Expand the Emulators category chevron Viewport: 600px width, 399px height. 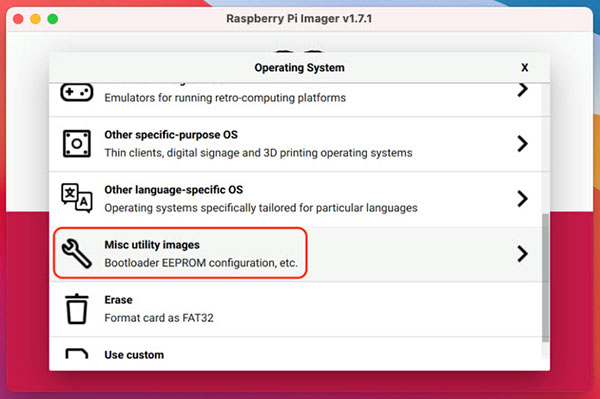[522, 90]
